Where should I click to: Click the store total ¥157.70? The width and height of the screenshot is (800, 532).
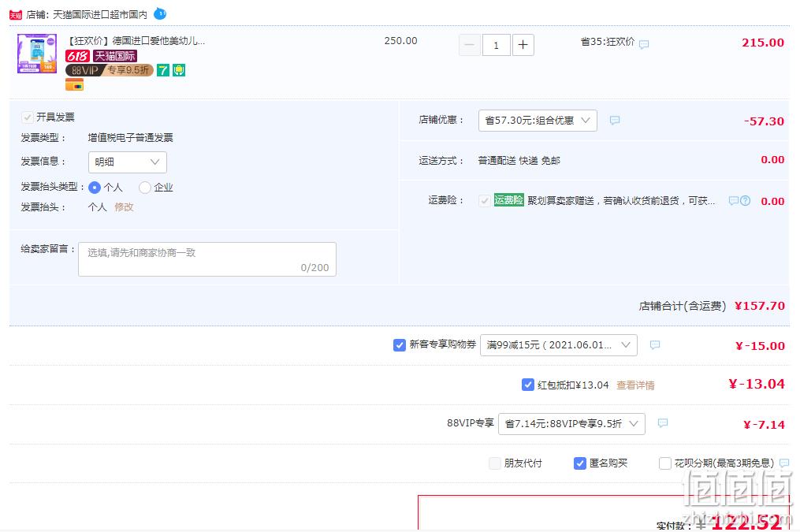click(760, 306)
